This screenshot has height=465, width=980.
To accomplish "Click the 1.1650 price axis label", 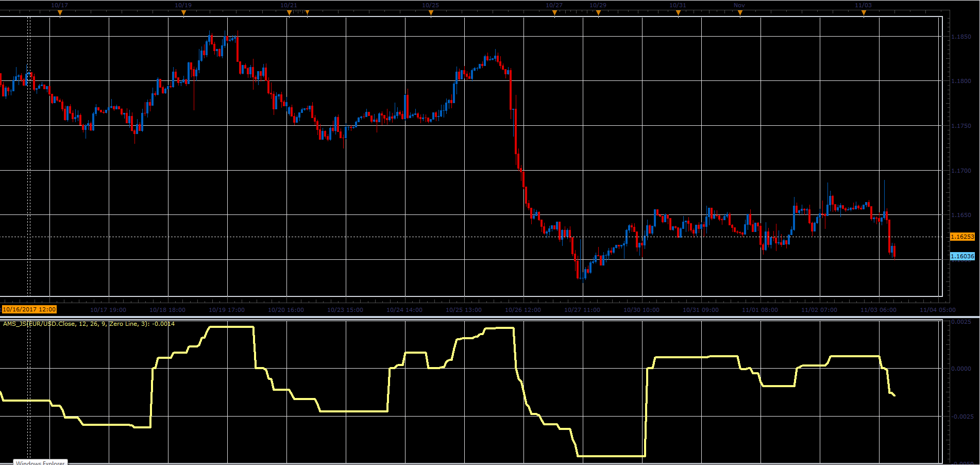I will point(961,215).
